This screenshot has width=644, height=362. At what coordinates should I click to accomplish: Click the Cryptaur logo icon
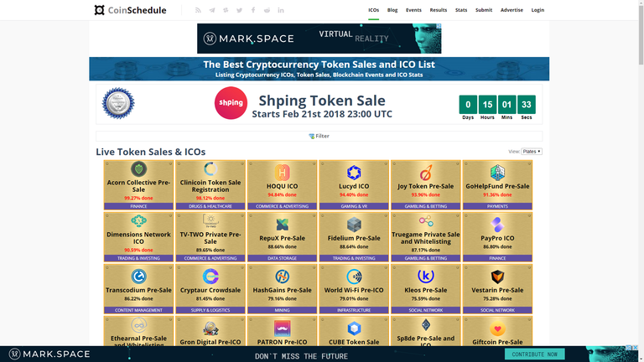210,277
